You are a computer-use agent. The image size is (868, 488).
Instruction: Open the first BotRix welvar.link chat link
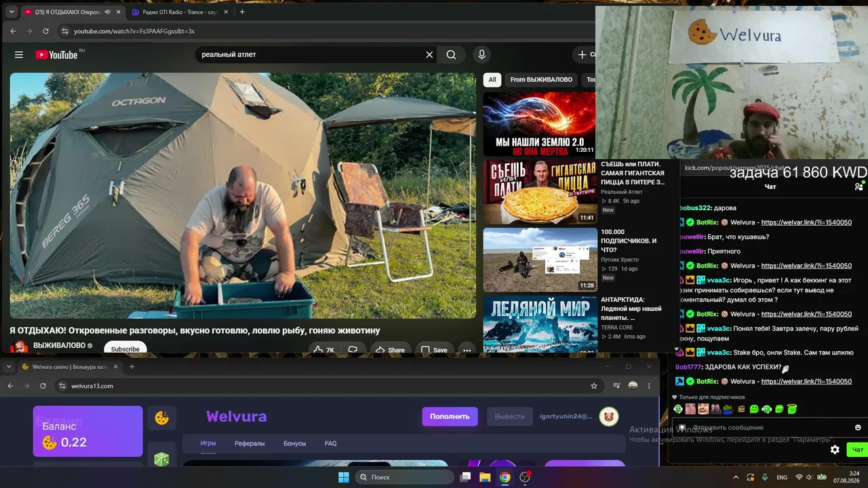click(806, 222)
